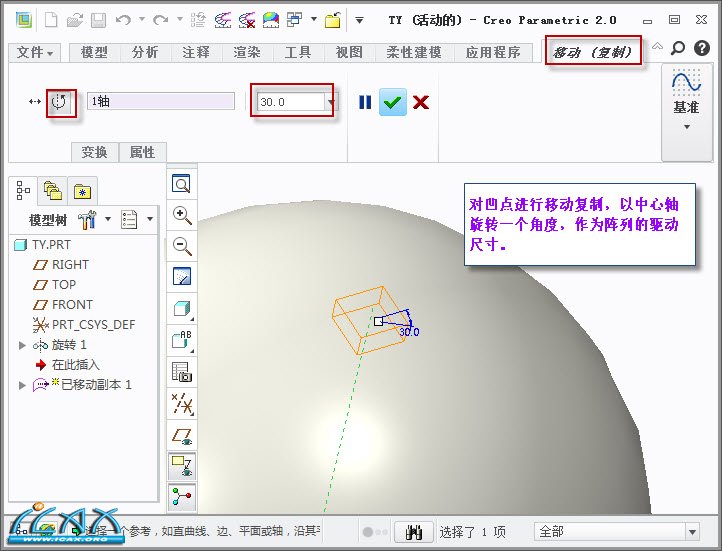Viewport: 722px width, 551px height.
Task: Open the binoculars find tool
Action: pyautogui.click(x=414, y=532)
